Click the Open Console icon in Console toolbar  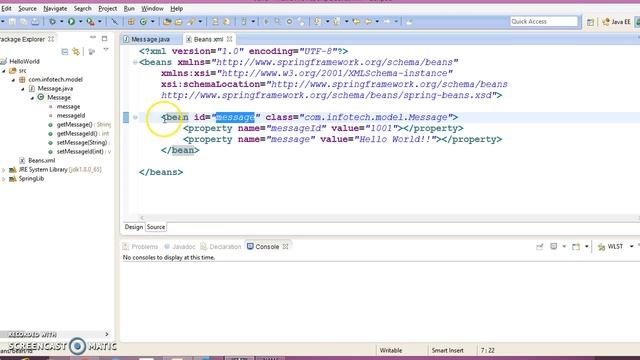pos(576,247)
